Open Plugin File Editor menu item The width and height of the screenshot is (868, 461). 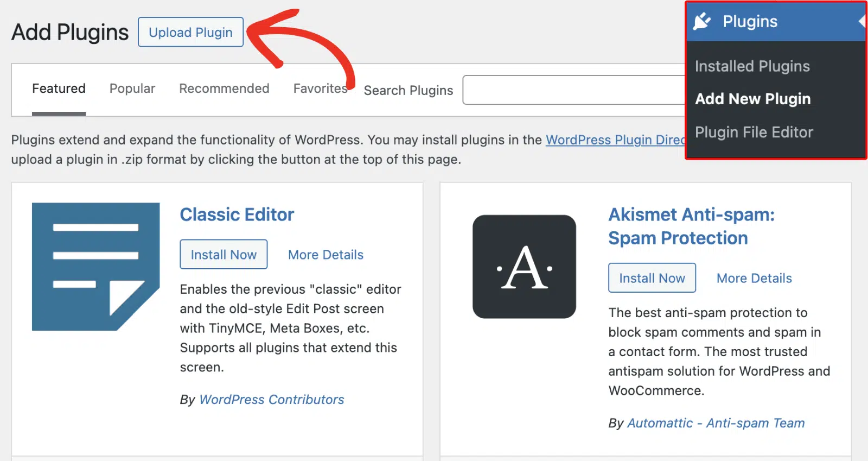tap(754, 132)
